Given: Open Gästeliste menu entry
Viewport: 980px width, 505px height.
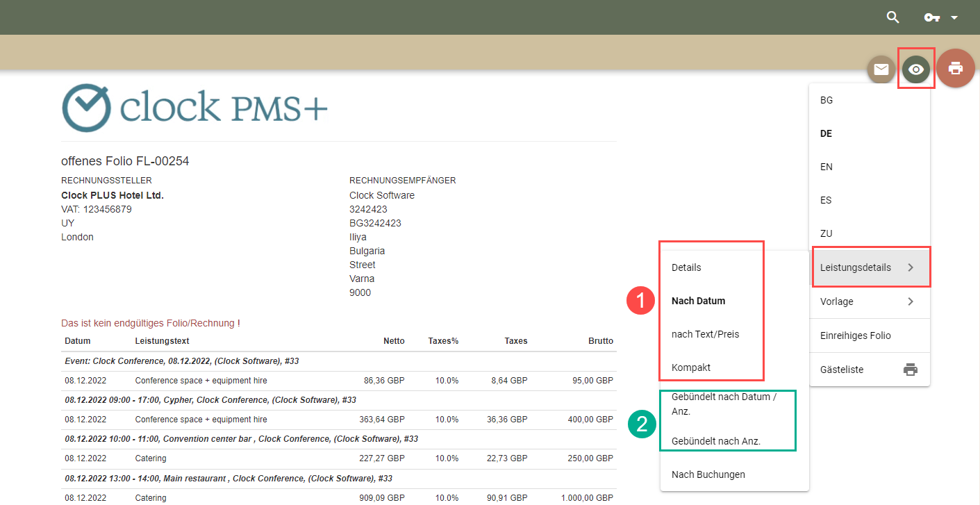Looking at the screenshot, I should (870, 370).
